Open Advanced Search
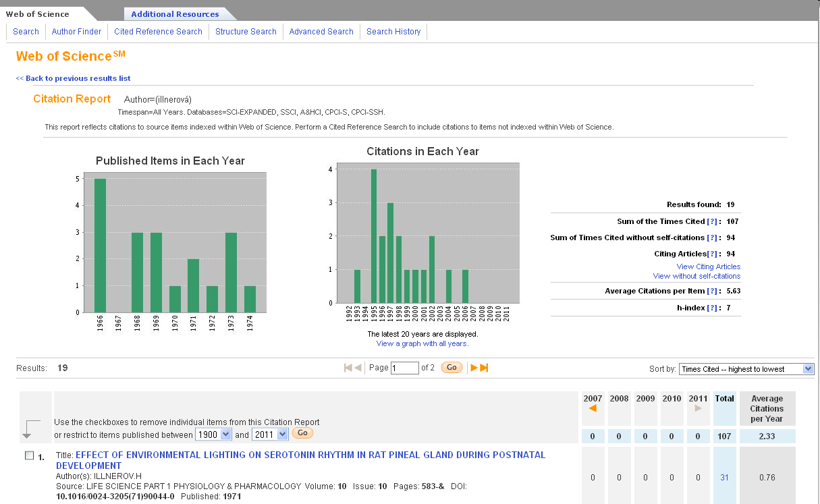Viewport: 820px width, 504px height. click(321, 32)
